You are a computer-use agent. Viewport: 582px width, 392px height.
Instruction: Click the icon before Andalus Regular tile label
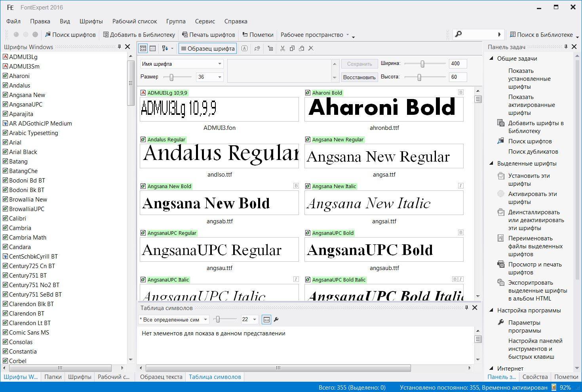[143, 139]
